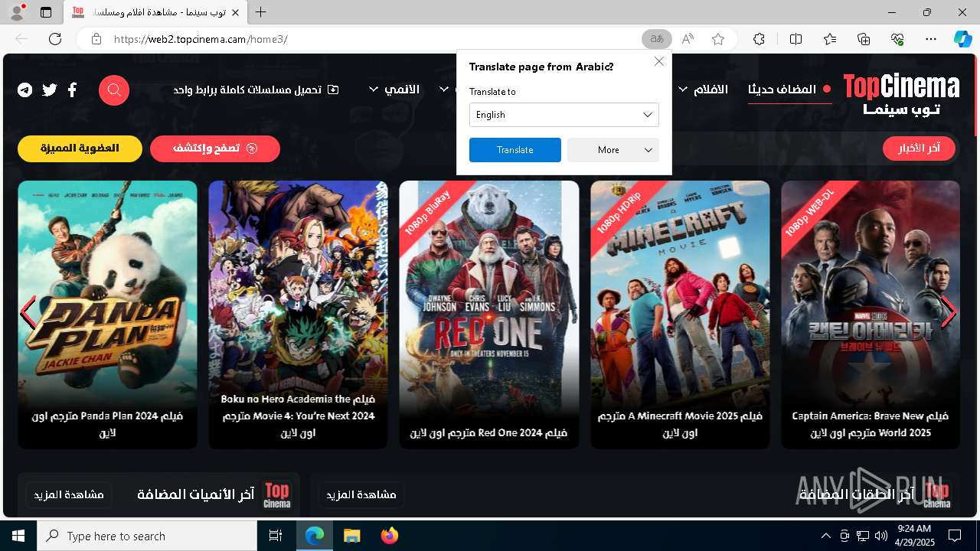The image size is (980, 551).
Task: Open Settings and more ellipsis
Action: (931, 39)
